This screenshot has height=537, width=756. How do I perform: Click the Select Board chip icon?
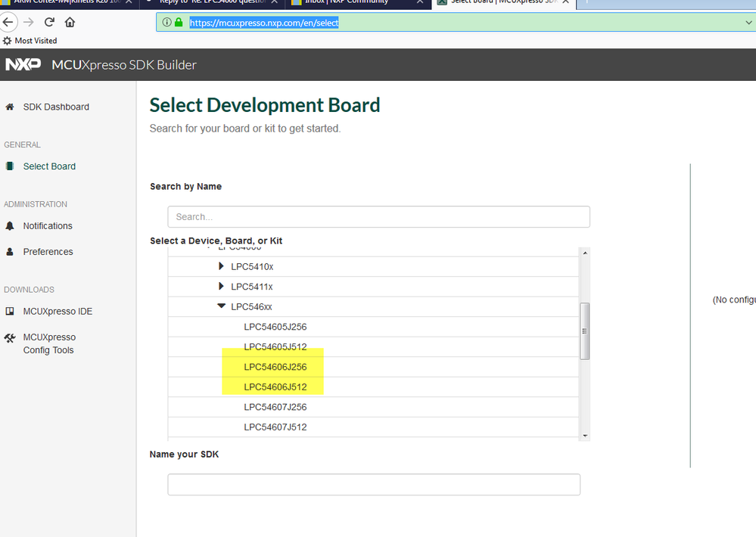pos(9,166)
